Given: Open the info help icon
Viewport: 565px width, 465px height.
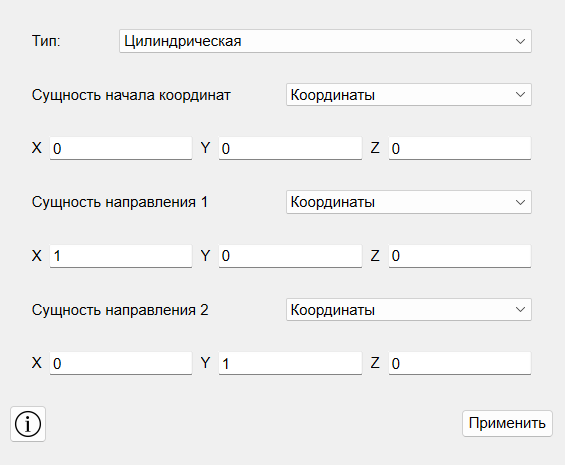Looking at the screenshot, I should tap(28, 424).
